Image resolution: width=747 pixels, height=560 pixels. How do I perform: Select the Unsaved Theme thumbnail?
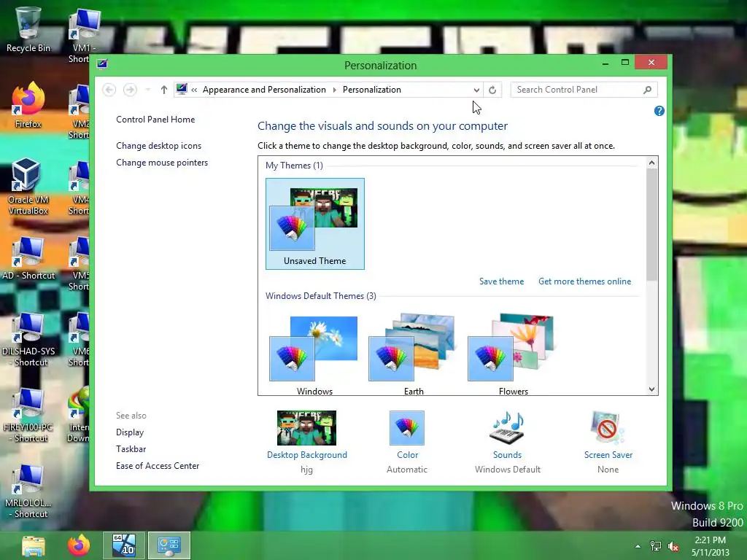tap(315, 224)
